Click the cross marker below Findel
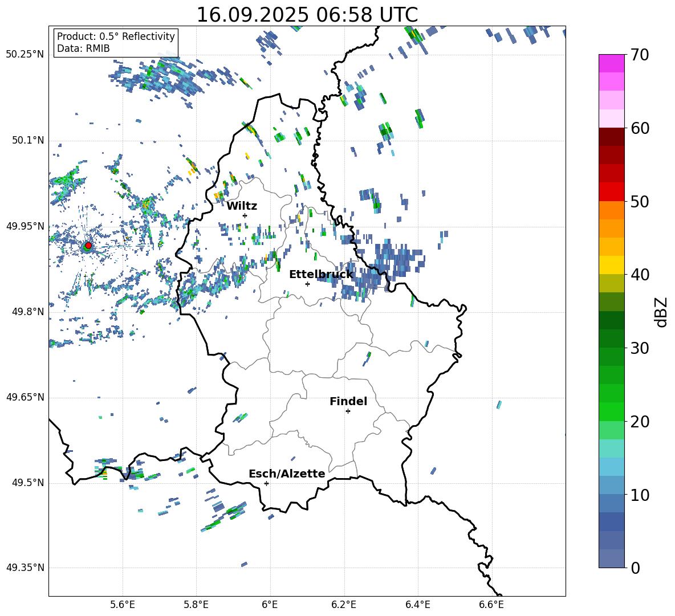The width and height of the screenshot is (675, 616). (348, 411)
